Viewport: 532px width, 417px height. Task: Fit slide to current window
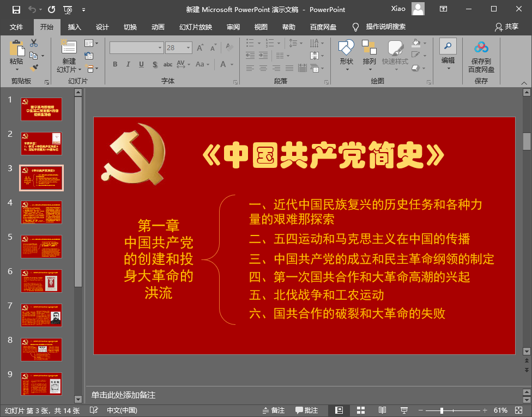(x=520, y=410)
